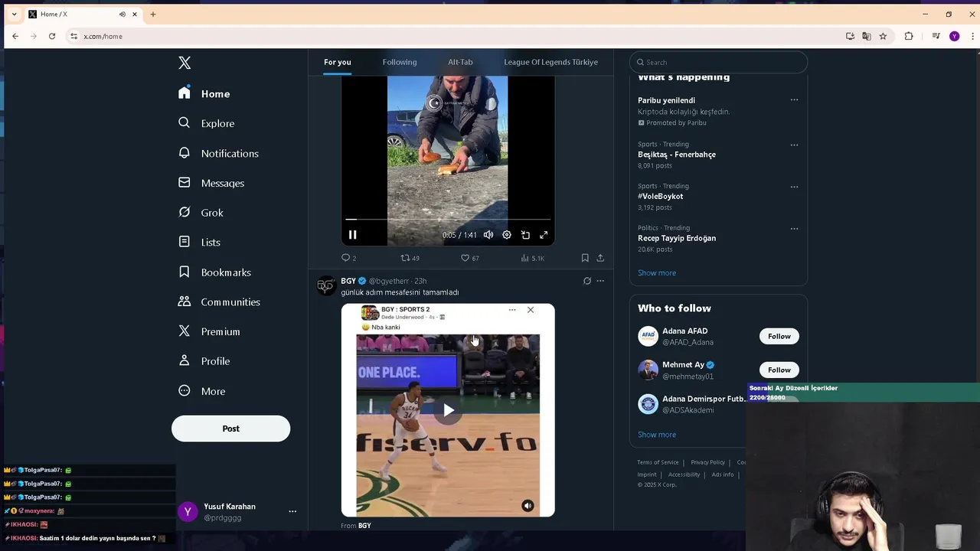Switch to the For you tab
The image size is (980, 551).
pos(337,62)
